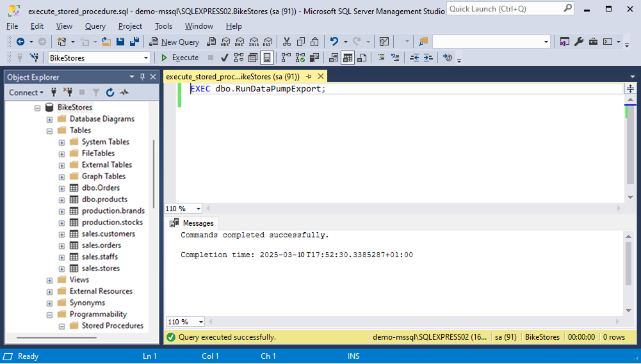Image resolution: width=641 pixels, height=364 pixels.
Task: Open Properties window via wrench icon
Action: 579,42
